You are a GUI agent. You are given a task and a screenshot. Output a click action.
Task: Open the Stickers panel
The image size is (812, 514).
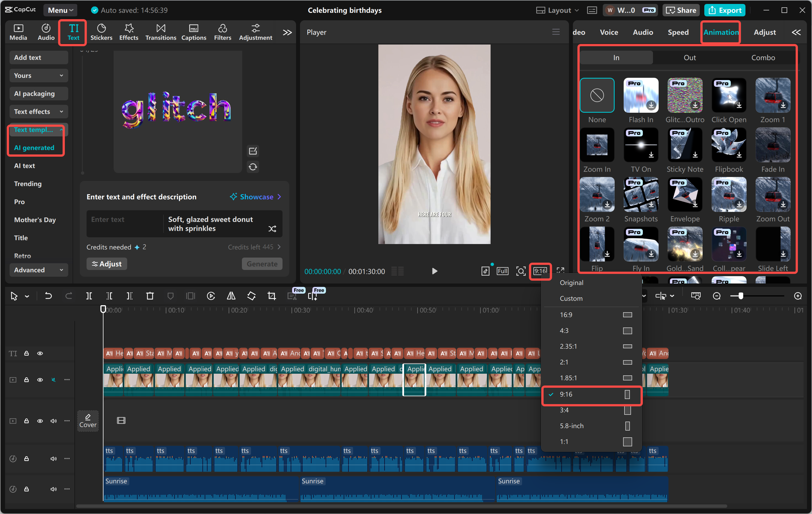click(x=101, y=32)
